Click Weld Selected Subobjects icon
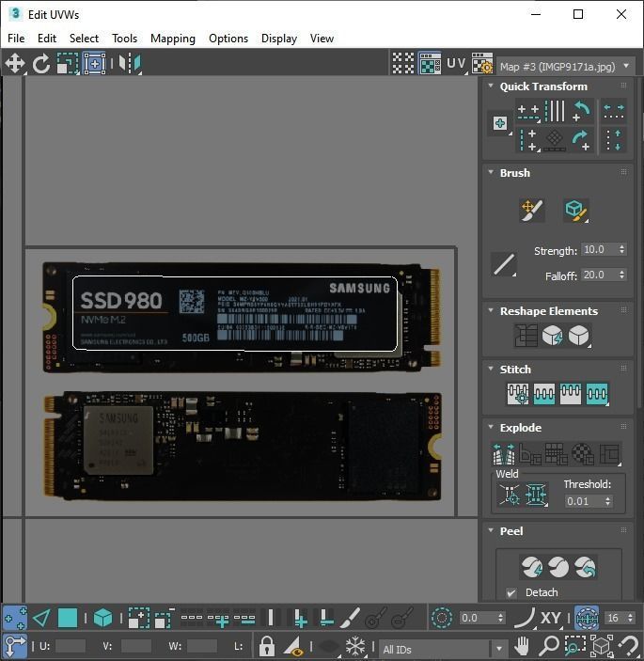The height and width of the screenshot is (661, 644). pyautogui.click(x=536, y=494)
